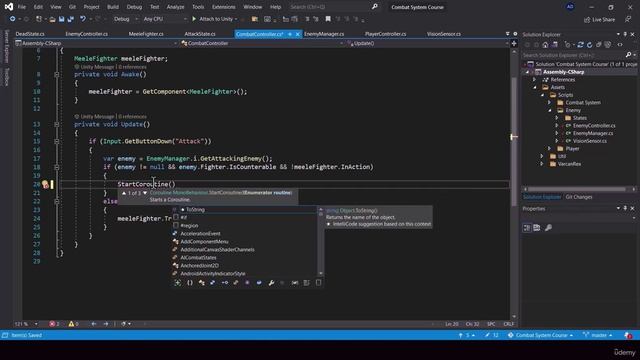This screenshot has height=360, width=640.
Task: Click Collapse All icon in Solution Explorer
Action: pyautogui.click(x=598, y=44)
